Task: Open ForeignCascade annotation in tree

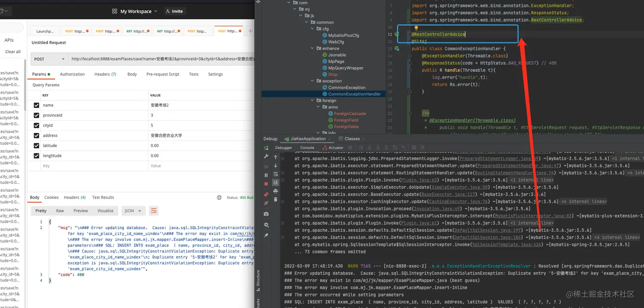Action: (347, 114)
